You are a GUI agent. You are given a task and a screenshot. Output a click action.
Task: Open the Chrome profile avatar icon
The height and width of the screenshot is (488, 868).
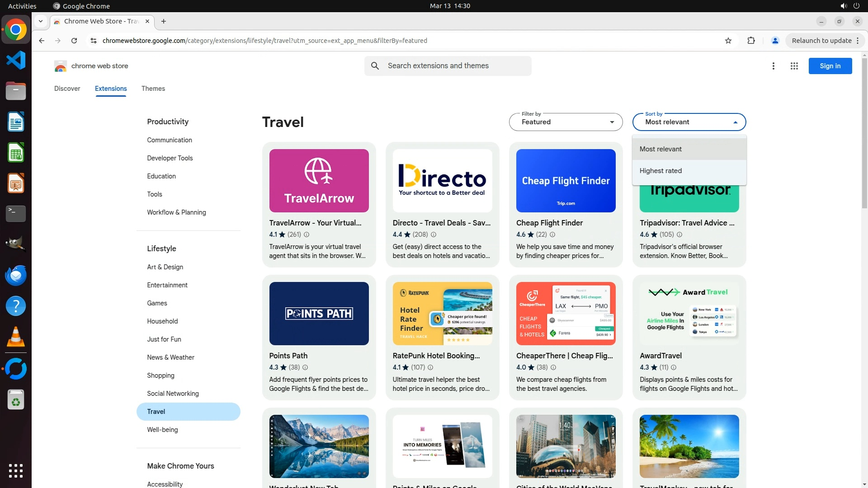[x=775, y=41]
